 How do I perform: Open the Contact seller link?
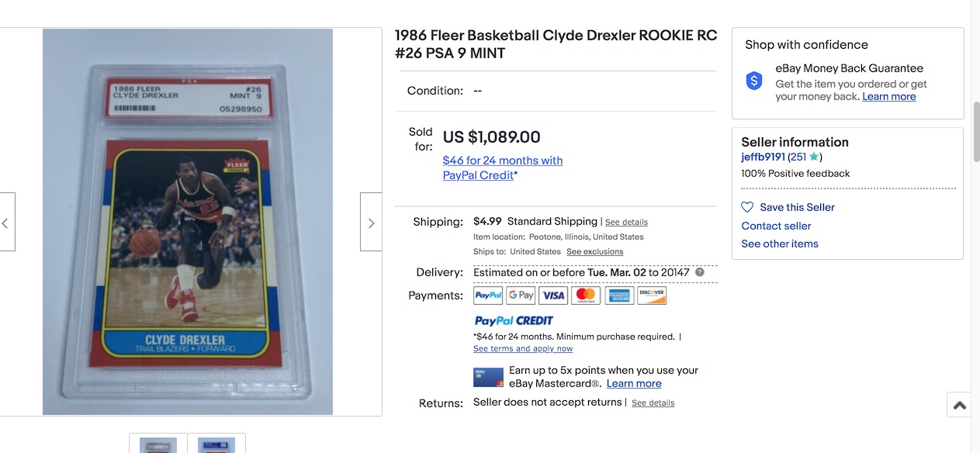pyautogui.click(x=776, y=226)
